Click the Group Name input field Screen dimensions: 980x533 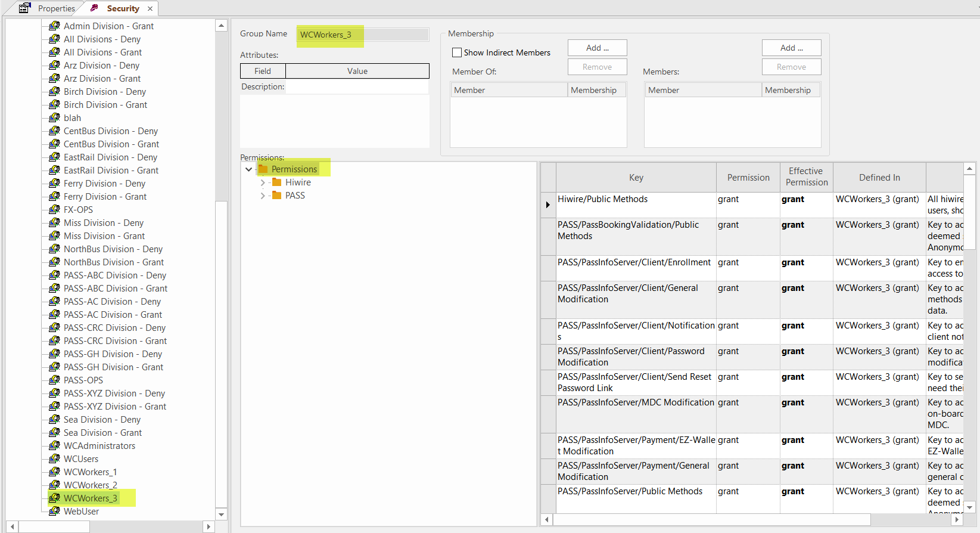tap(362, 35)
